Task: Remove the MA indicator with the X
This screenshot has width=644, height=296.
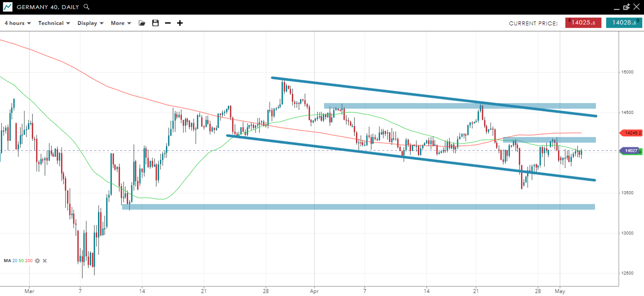Action: point(45,261)
